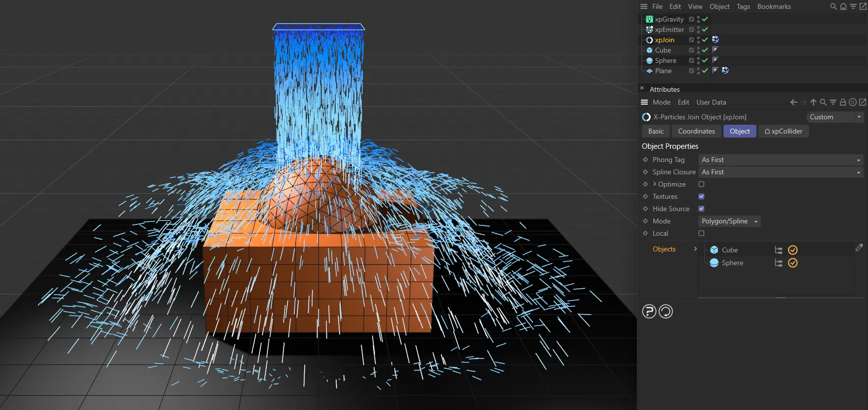
Task: Click the help question mark icon
Action: pos(649,311)
